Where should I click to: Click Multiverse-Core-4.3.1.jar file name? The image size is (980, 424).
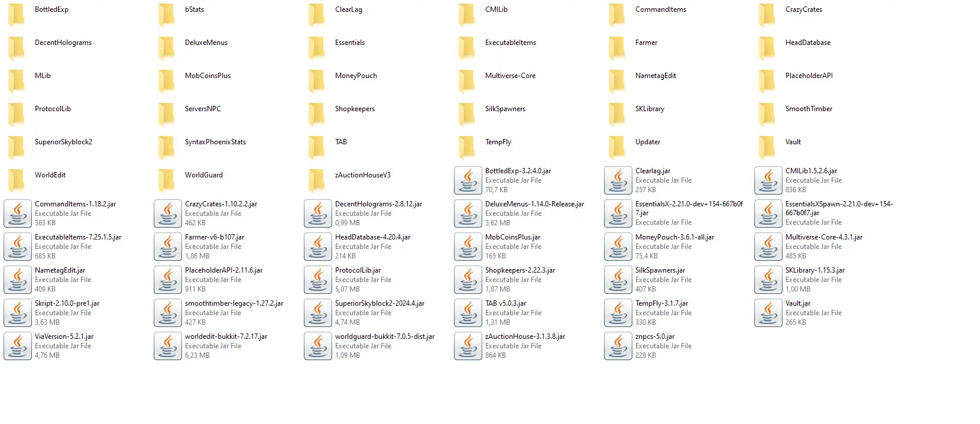824,237
